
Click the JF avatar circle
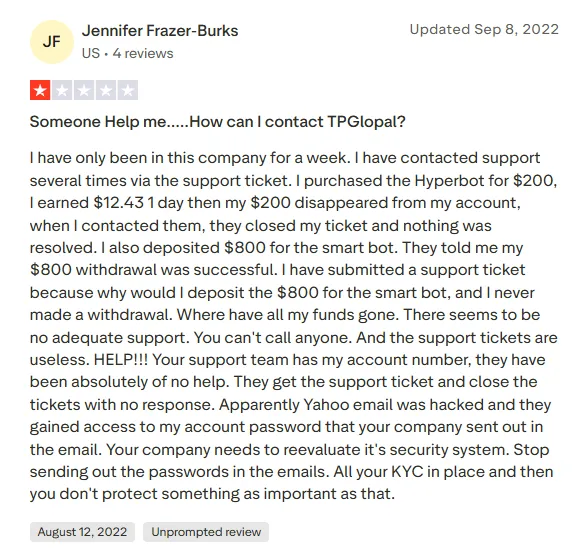click(x=52, y=42)
